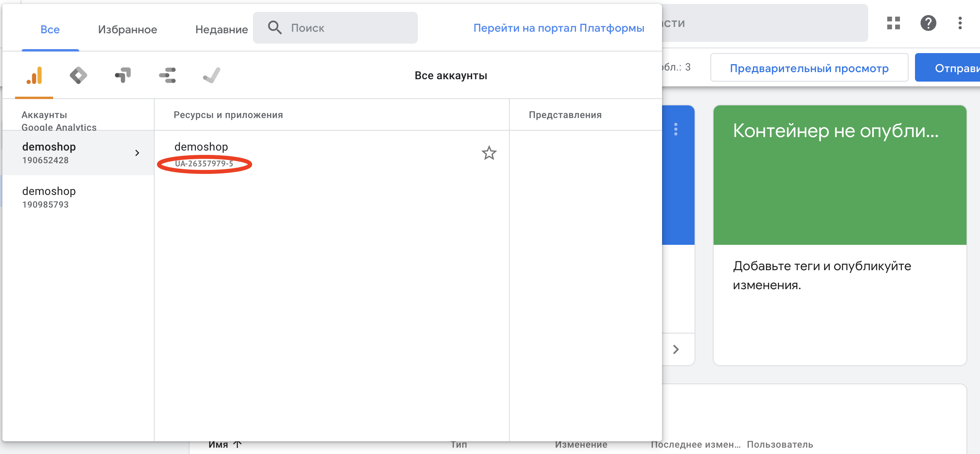Click the blue Отправить button

click(947, 68)
